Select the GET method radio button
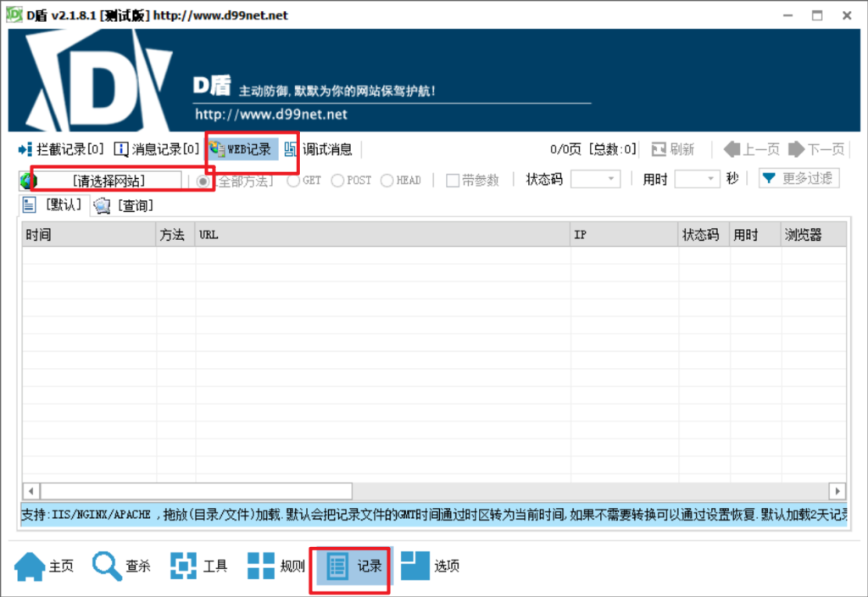 click(x=293, y=181)
